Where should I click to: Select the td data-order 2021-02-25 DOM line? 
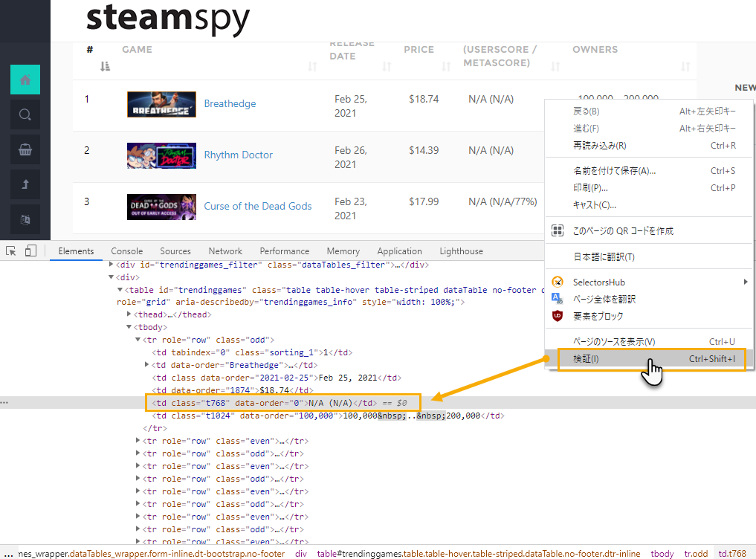click(x=277, y=378)
